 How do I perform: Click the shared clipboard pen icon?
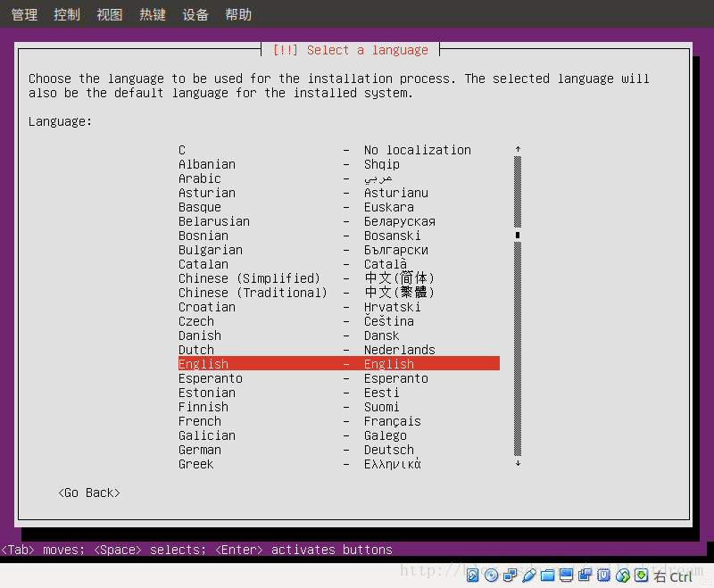point(527,576)
